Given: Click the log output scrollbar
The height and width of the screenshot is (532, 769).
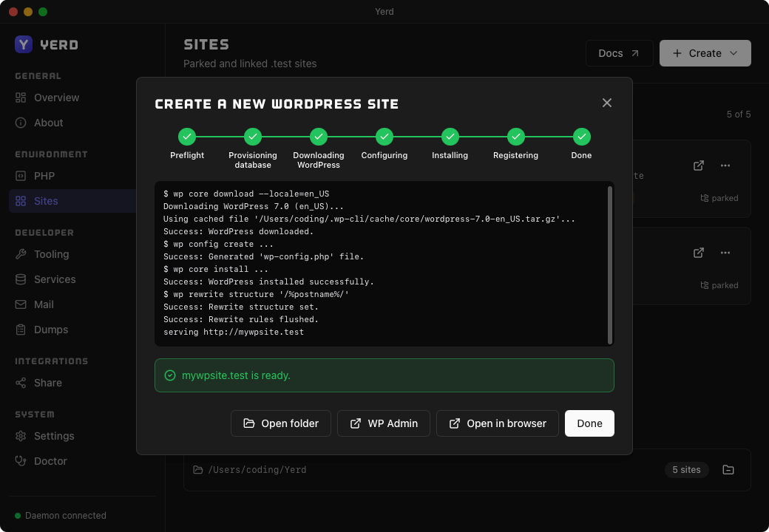Looking at the screenshot, I should click(609, 265).
